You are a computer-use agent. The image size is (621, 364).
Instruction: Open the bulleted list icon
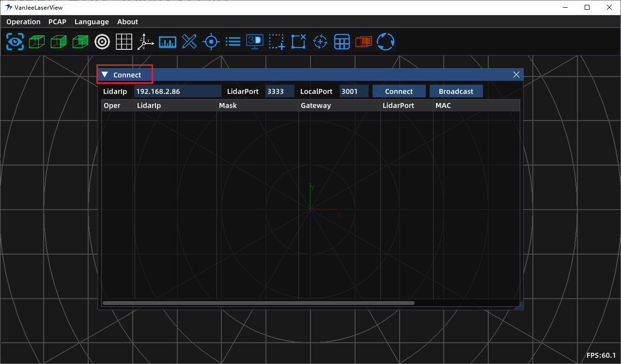pyautogui.click(x=233, y=42)
